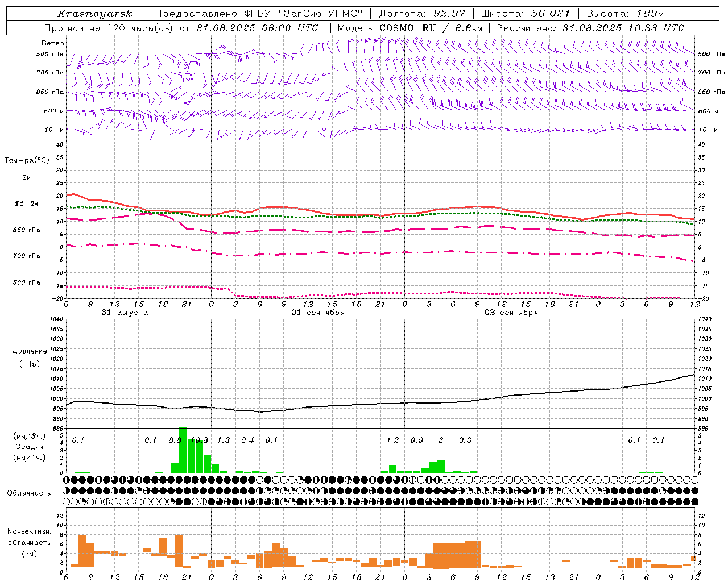Click the '31 августа' date label
The width and height of the screenshot is (728, 582).
click(125, 313)
